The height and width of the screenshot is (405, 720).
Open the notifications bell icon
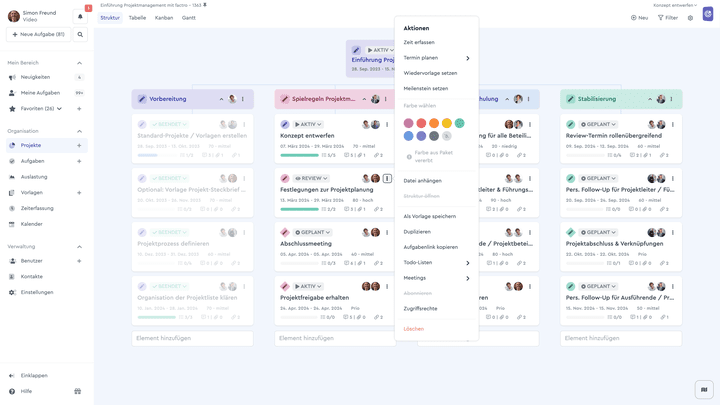click(80, 17)
